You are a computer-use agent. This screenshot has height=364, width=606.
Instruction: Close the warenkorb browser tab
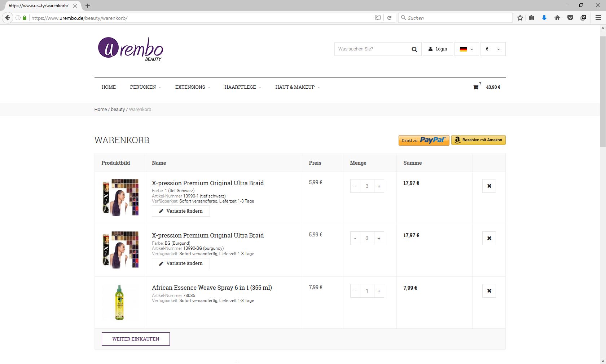pos(75,6)
